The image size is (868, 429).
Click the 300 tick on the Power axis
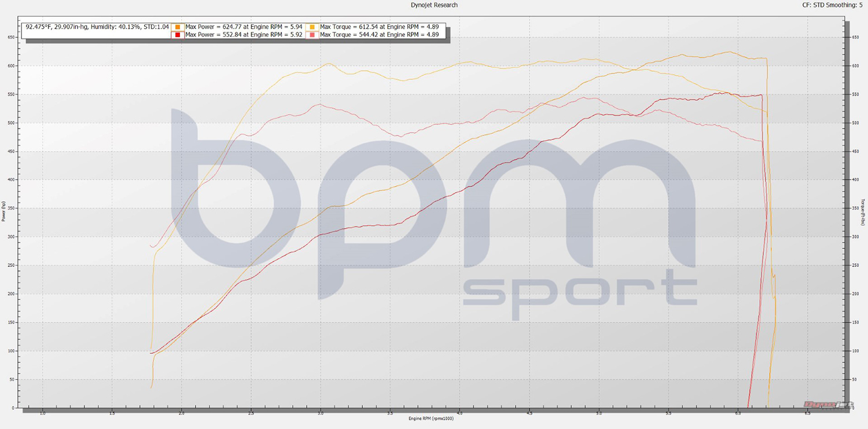click(10, 237)
